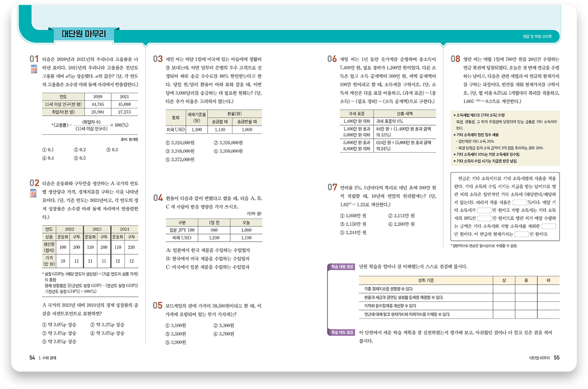Click the question number 03 marker
Image resolution: width=588 pixels, height=389 pixels.
tap(157, 59)
